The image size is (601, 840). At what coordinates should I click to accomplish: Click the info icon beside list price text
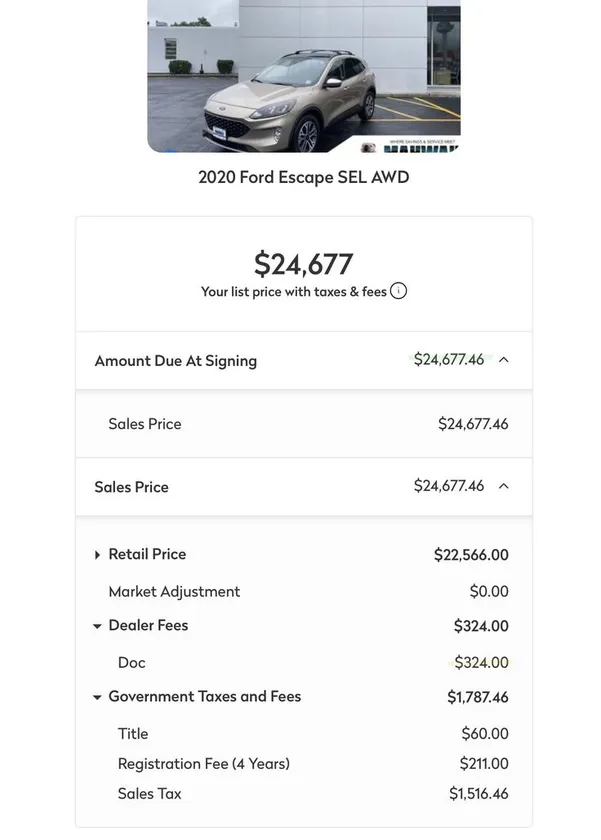[x=398, y=291]
